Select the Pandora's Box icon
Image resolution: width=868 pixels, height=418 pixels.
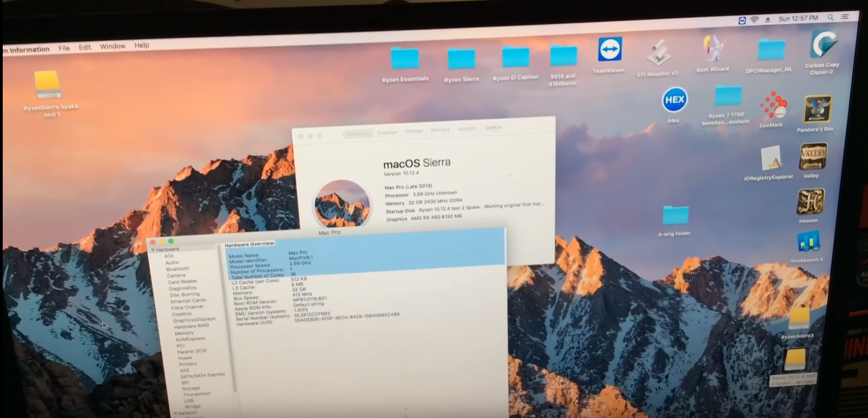817,109
